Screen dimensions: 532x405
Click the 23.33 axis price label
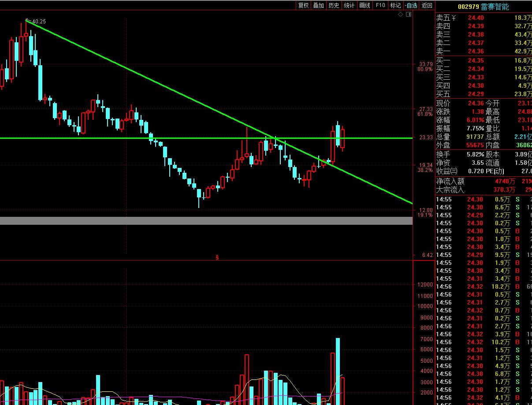(x=425, y=137)
